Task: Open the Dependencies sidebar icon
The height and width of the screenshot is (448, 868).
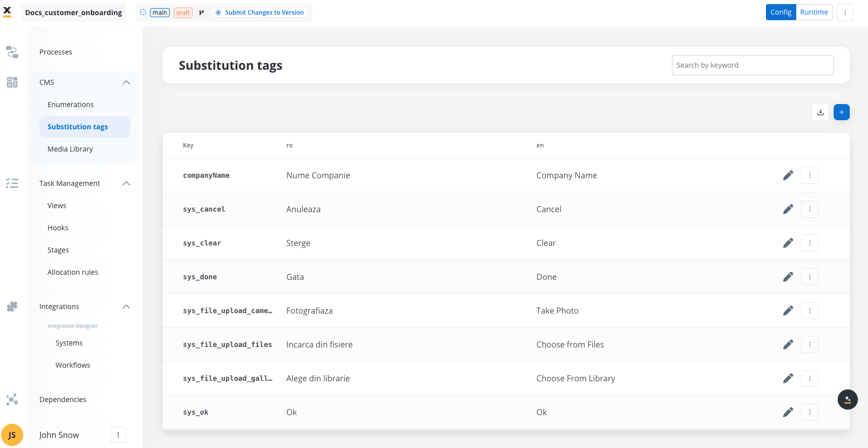Action: tap(12, 400)
